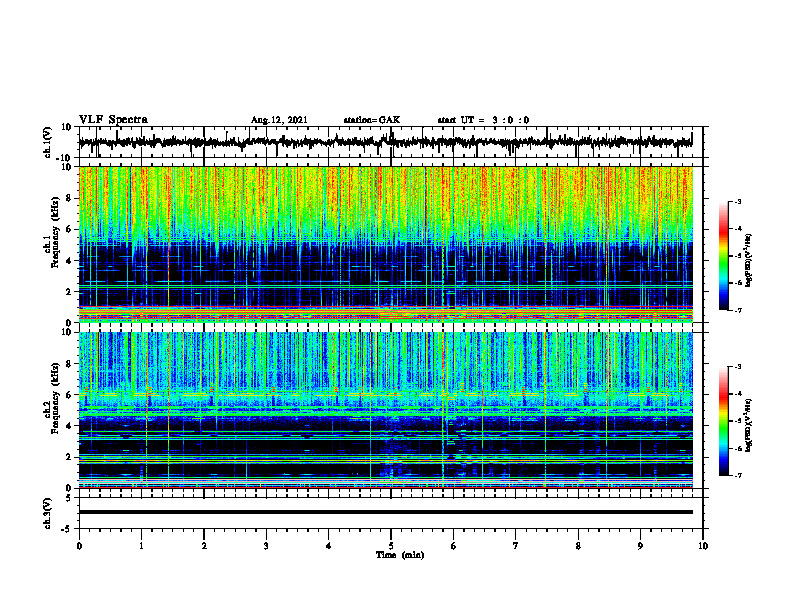This screenshot has width=792, height=612.
Task: Click the "station=GAK" header text
Action: pyautogui.click(x=372, y=120)
